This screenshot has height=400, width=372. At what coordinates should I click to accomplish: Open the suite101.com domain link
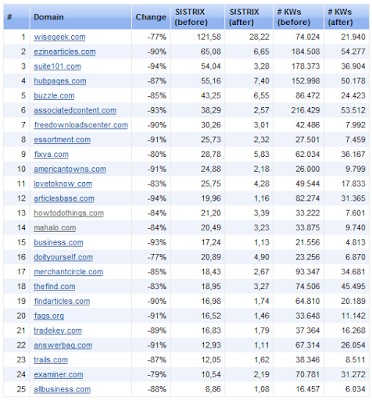click(57, 66)
